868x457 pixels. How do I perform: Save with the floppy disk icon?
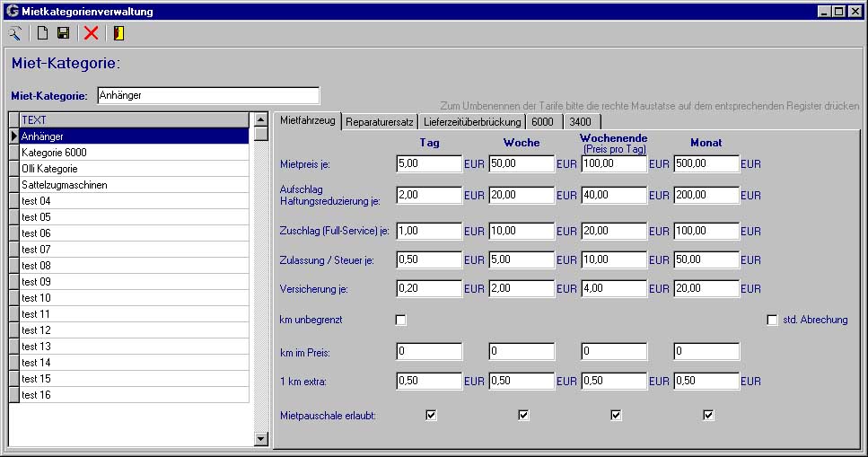coord(63,33)
